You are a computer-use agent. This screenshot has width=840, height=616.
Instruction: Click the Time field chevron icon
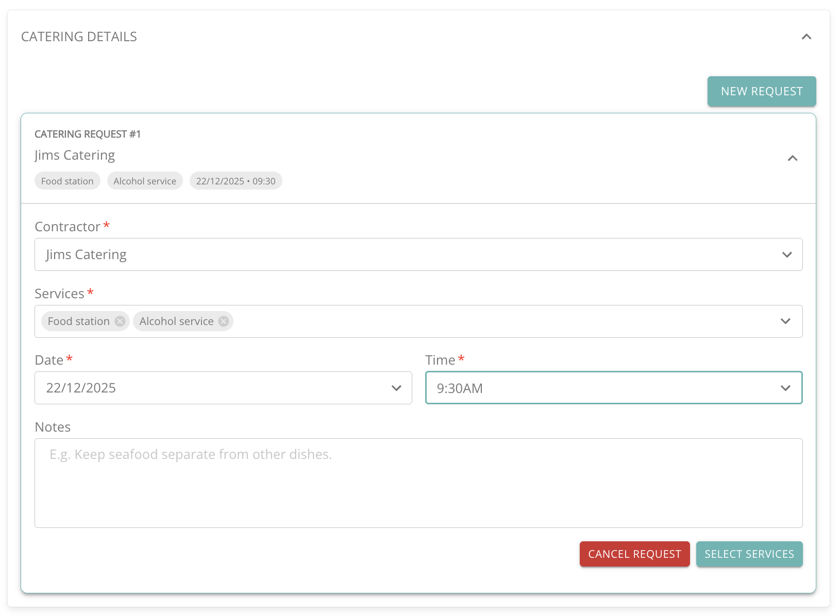[x=785, y=388]
